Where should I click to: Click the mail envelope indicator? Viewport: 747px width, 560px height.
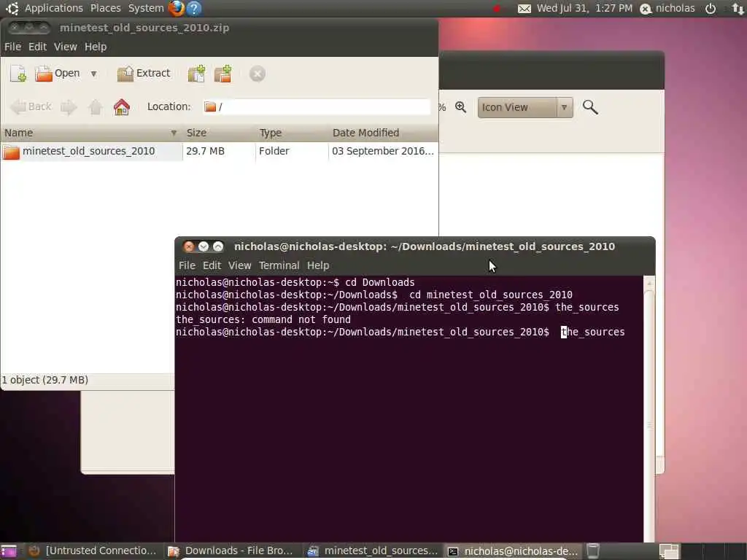pos(525,9)
